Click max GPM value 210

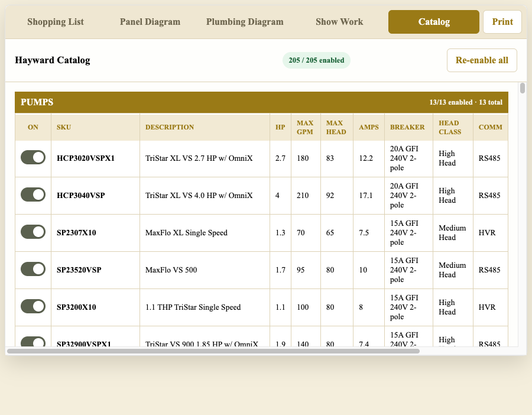click(303, 196)
